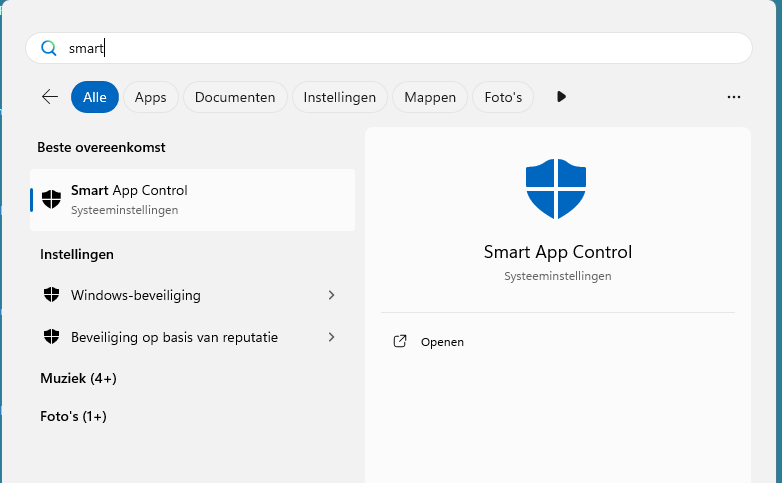782x483 pixels.
Task: Select the Alle filter tab
Action: [95, 97]
